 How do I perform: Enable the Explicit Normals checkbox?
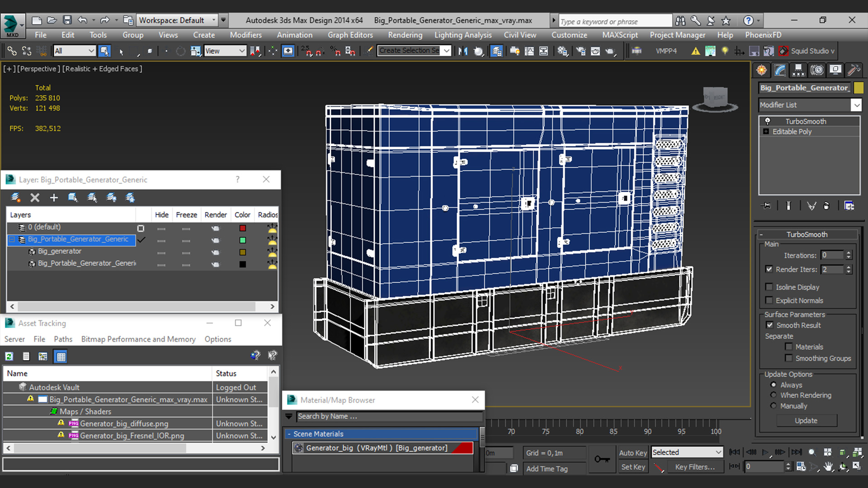(769, 300)
